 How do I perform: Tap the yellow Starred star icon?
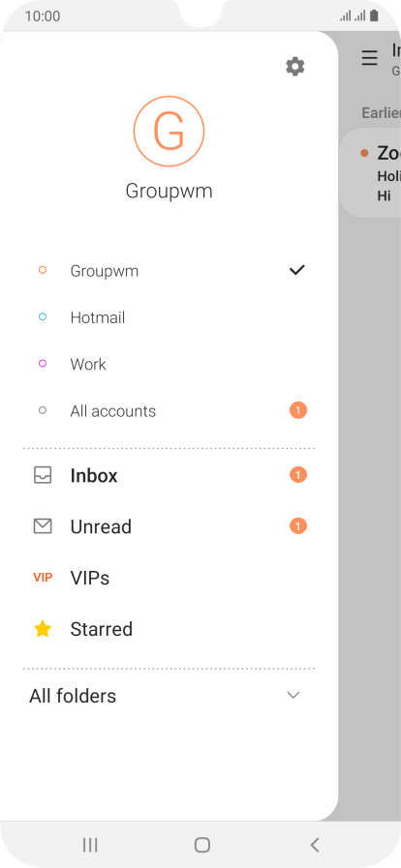click(x=43, y=629)
